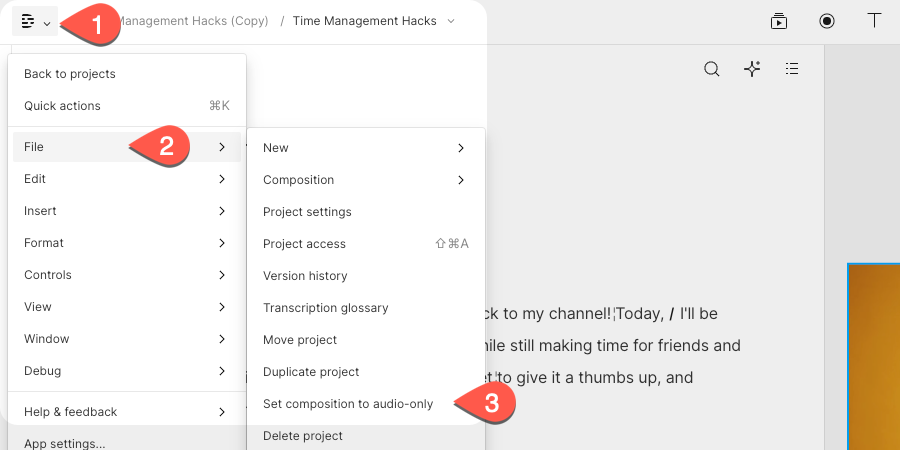Screen dimensions: 900x450
Task: Expand the Time Management Hacks composition dropdown
Action: pyautogui.click(x=451, y=21)
